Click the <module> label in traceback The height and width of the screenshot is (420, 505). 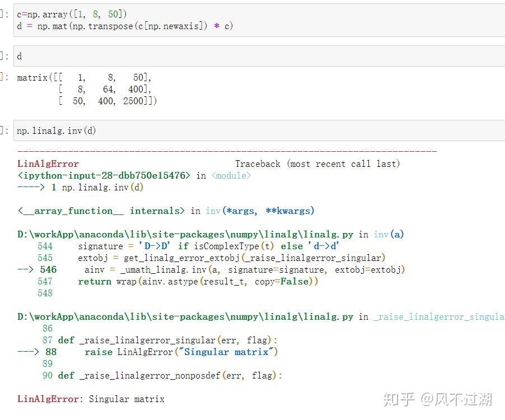[x=231, y=176]
